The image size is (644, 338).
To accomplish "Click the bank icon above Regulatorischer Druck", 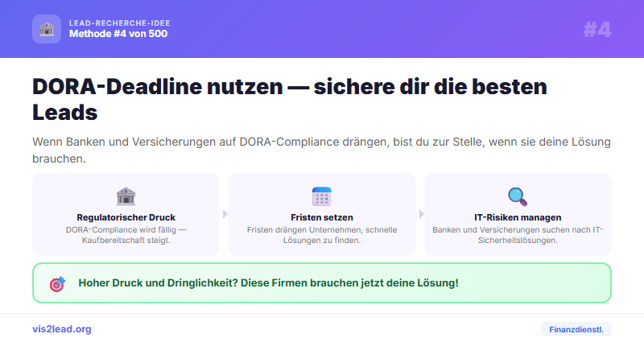I will pos(126,196).
